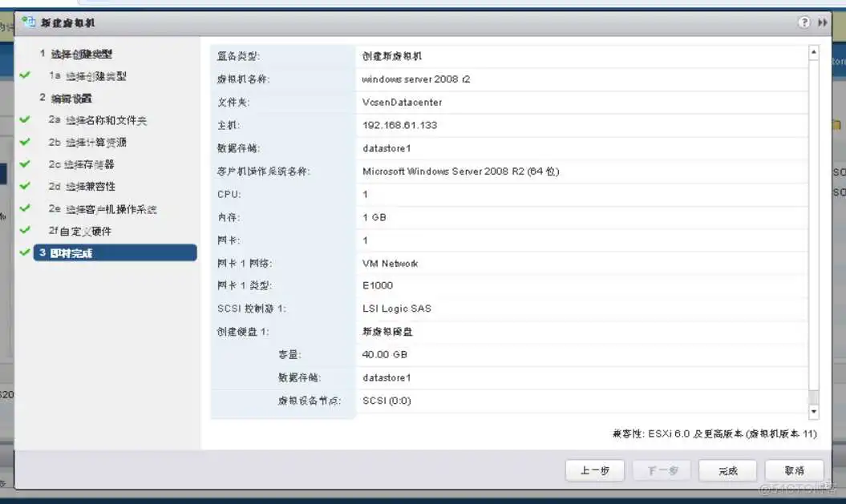The image size is (846, 504).
Task: Click the green checkmark beside step 2d
Action: (x=25, y=186)
